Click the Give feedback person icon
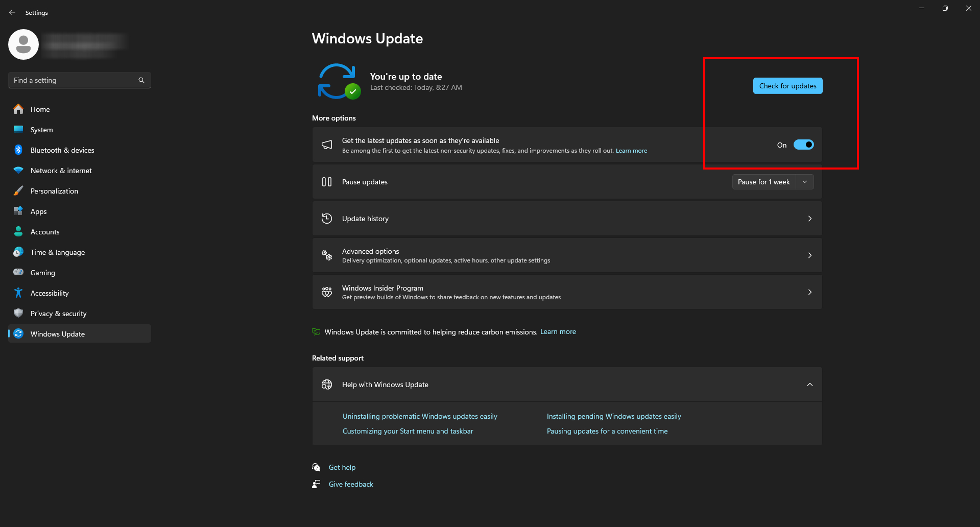Image resolution: width=980 pixels, height=527 pixels. [x=316, y=484]
